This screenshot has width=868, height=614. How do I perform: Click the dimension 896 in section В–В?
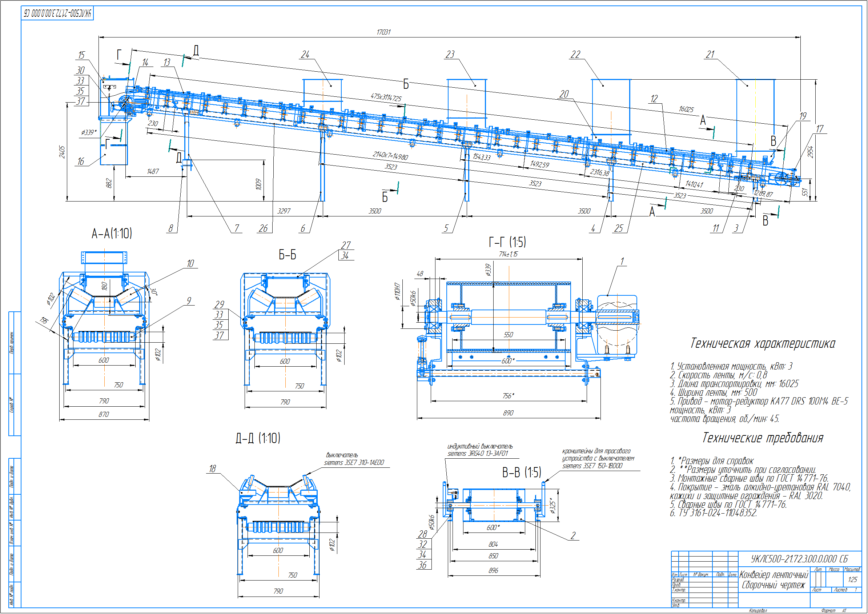click(x=493, y=571)
